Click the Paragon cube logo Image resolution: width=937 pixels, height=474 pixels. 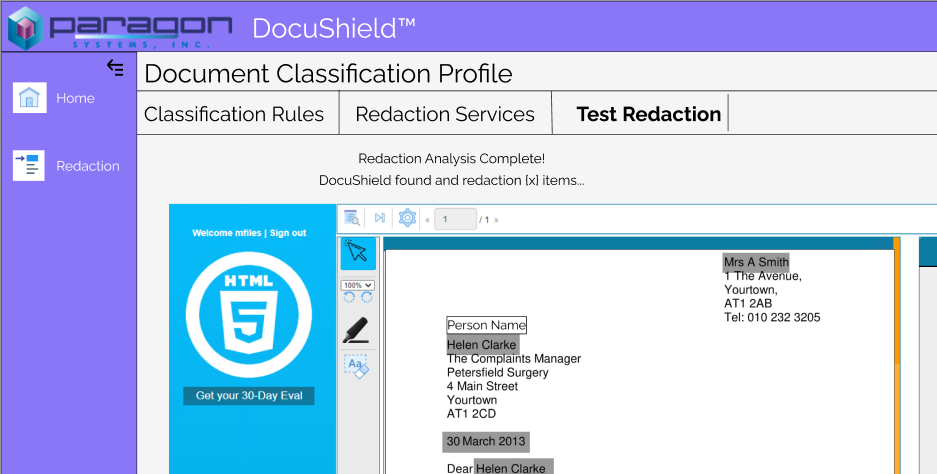point(26,27)
